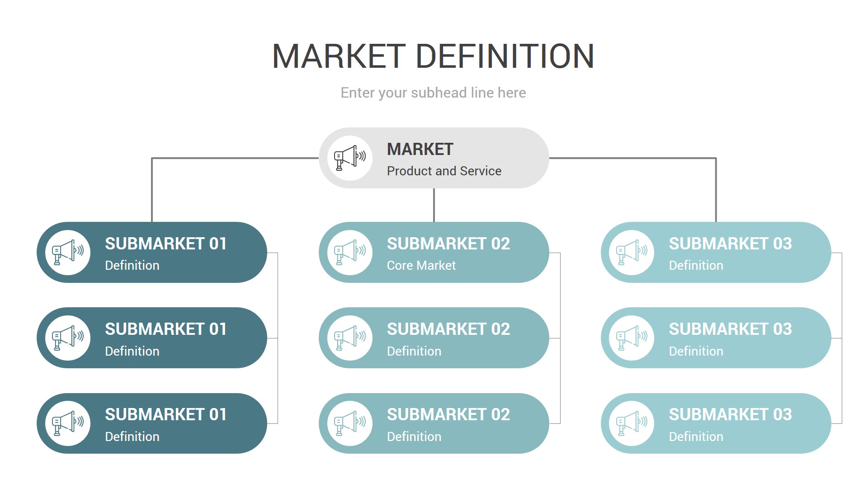This screenshot has width=868, height=488.
Task: Click the 'Core Market' subtitle text
Action: pyautogui.click(x=421, y=265)
